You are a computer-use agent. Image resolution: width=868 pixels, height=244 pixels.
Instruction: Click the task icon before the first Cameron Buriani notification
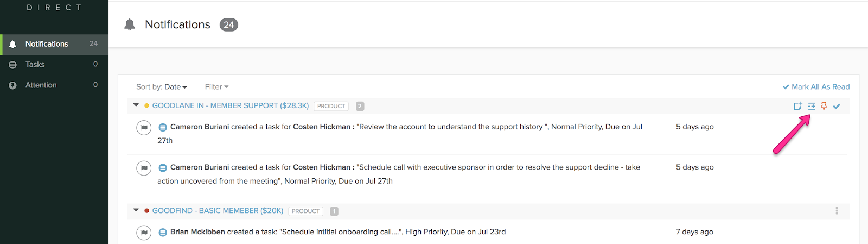(x=162, y=127)
